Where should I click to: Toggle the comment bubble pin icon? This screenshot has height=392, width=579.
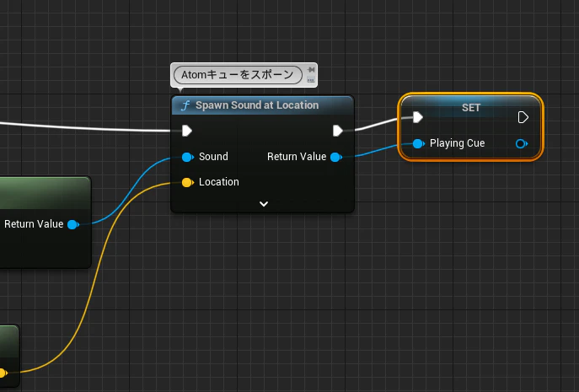tap(311, 70)
